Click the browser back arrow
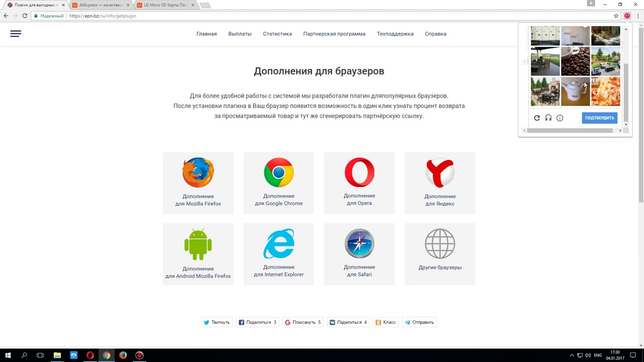This screenshot has height=362, width=644. pyautogui.click(x=6, y=16)
